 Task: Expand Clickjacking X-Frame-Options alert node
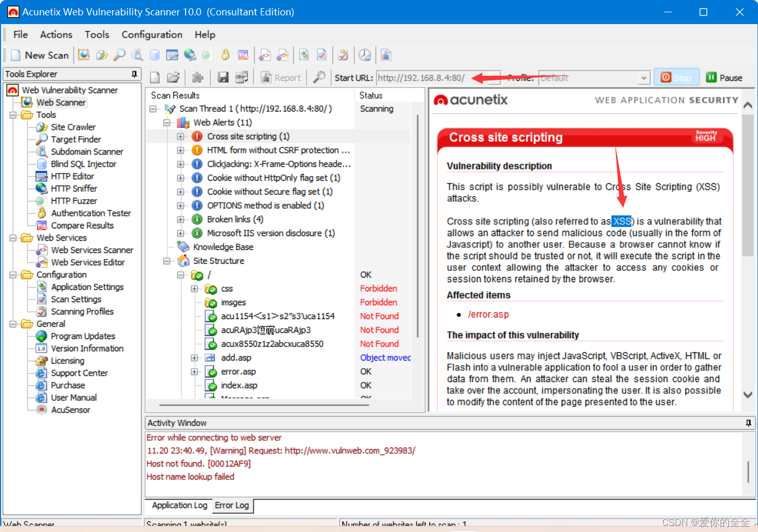coord(180,164)
